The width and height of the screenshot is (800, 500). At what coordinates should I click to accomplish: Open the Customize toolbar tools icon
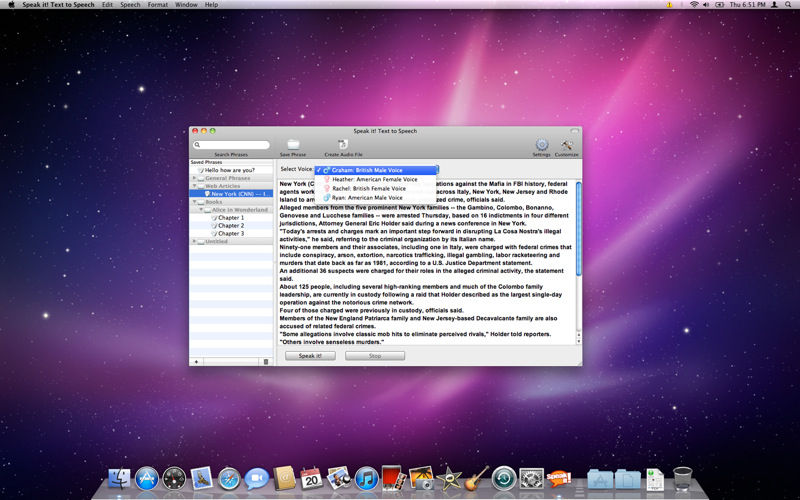pos(566,144)
